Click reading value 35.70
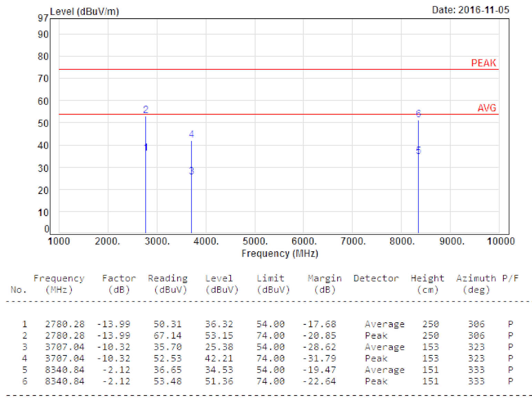The width and height of the screenshot is (532, 400). [168, 347]
